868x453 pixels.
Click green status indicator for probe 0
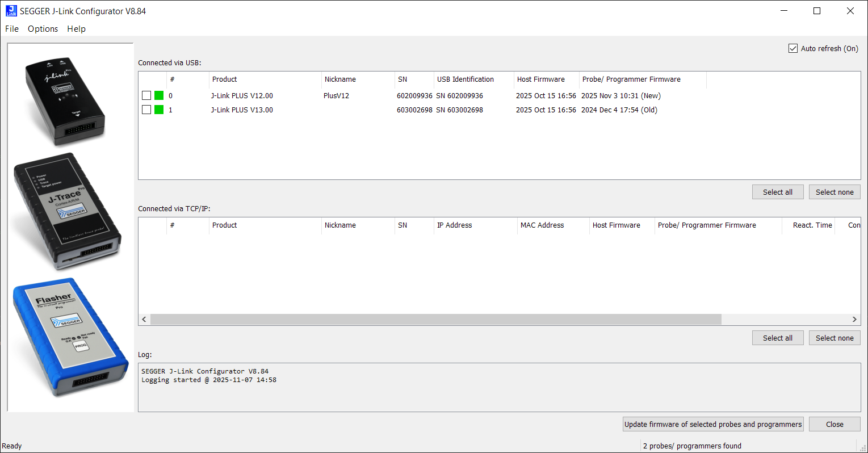tap(159, 95)
